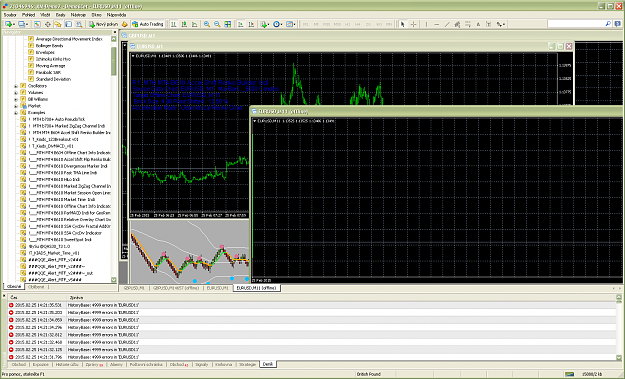The image size is (625, 379).
Task: Select Bollinger Bands indicator in Navigator
Action: (x=49, y=46)
